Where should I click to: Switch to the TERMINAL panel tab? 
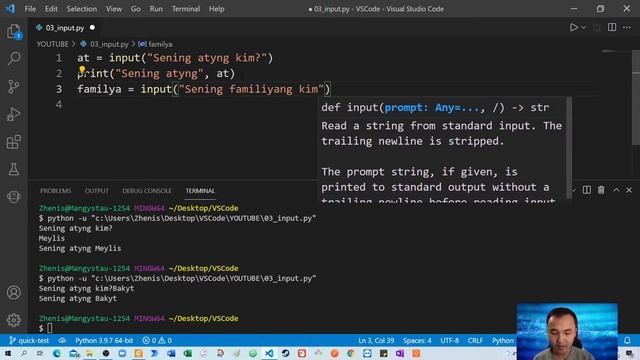click(x=200, y=191)
